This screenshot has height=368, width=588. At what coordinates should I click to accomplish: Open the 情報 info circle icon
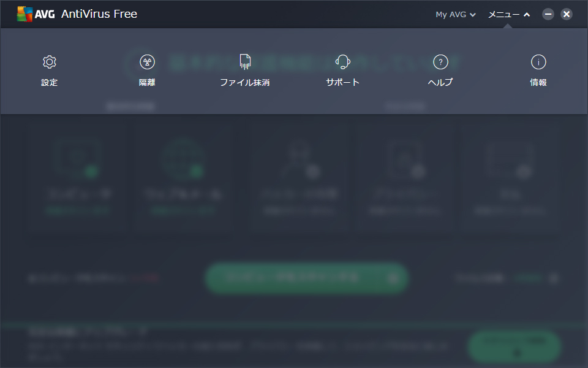point(538,62)
